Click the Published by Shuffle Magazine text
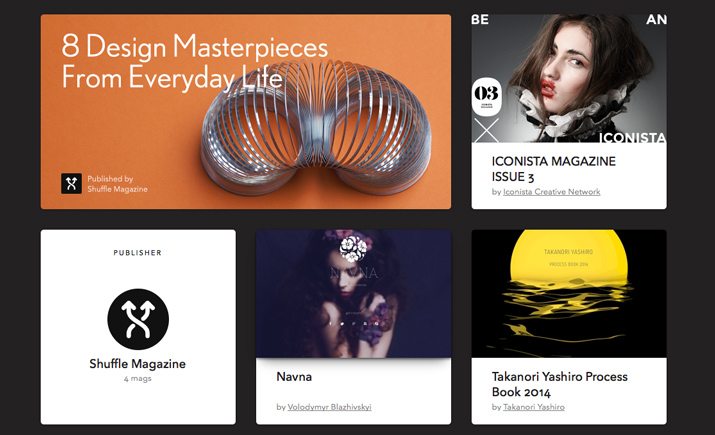This screenshot has height=435, width=715. click(x=117, y=184)
